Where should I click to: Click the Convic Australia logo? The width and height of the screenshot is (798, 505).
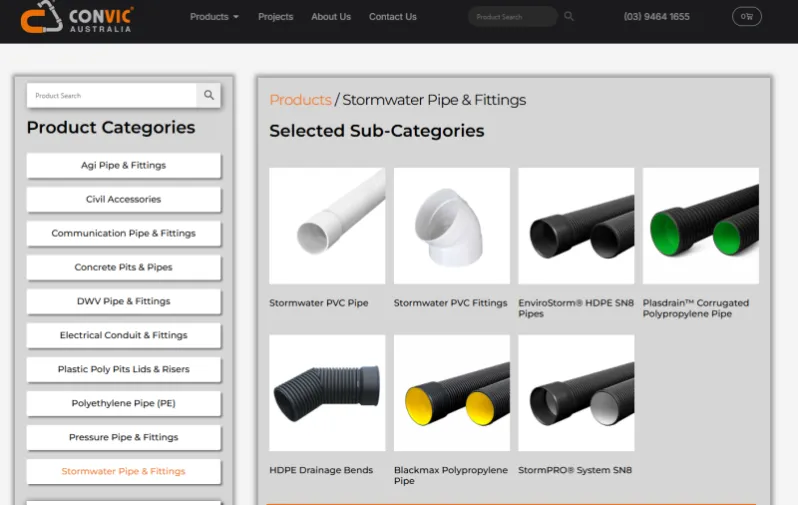(x=77, y=17)
